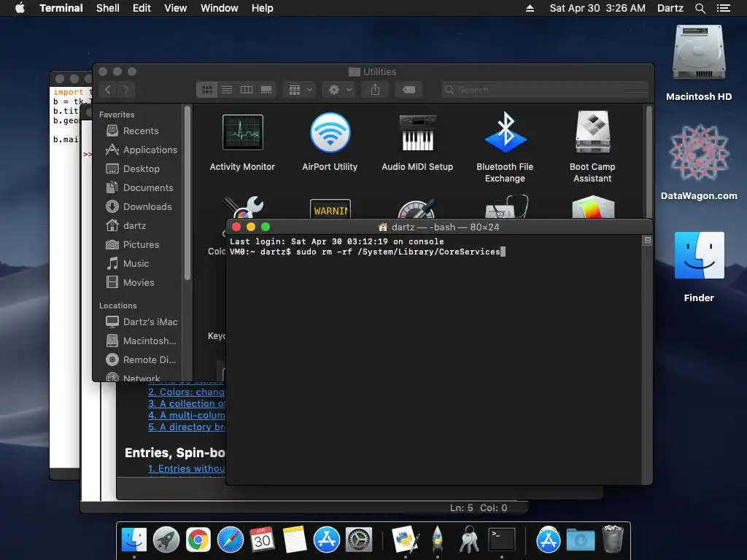Open the Finder gear action menu
747x560 pixels.
(x=339, y=90)
